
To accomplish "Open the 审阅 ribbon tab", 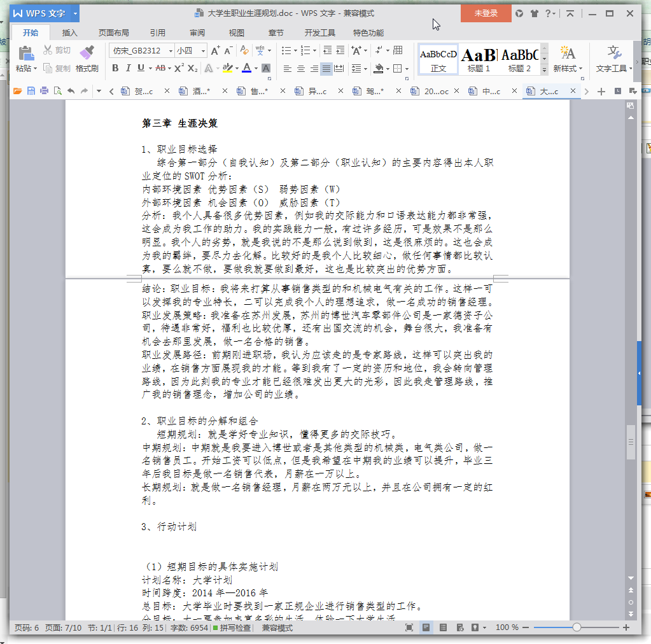I will [197, 33].
